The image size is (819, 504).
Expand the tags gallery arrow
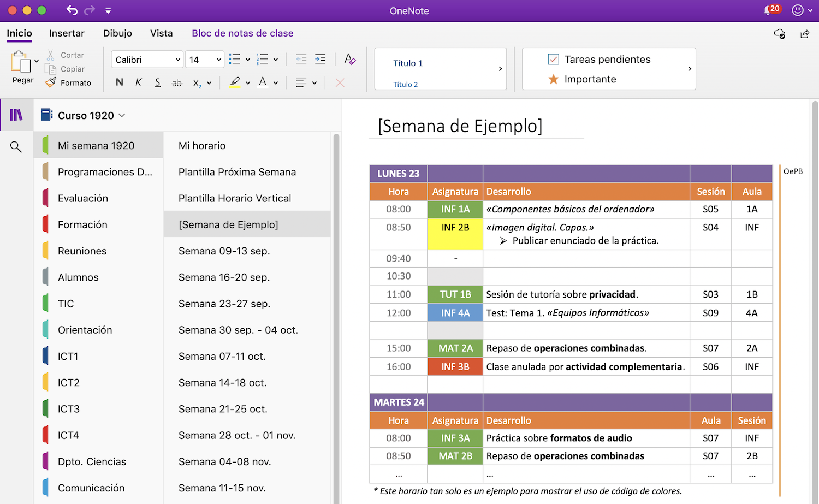[690, 69]
